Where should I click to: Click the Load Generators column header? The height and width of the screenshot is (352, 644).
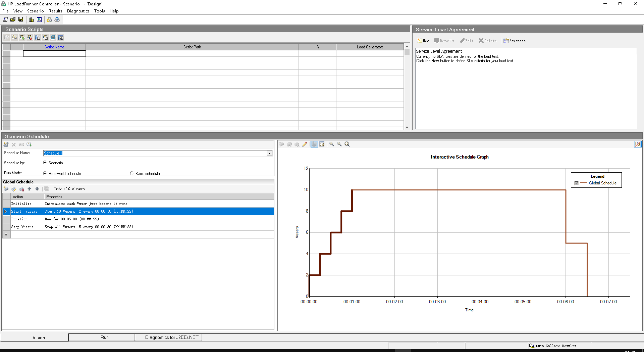click(x=370, y=47)
